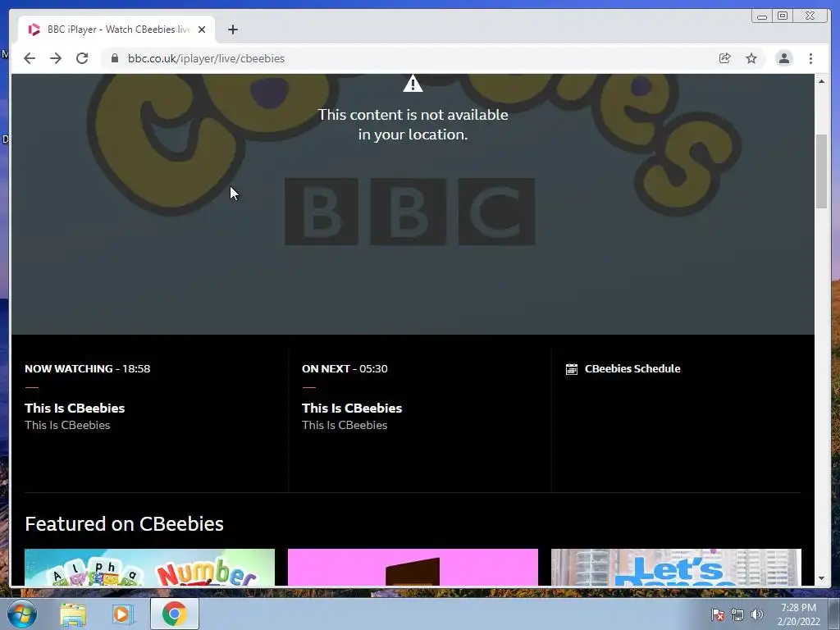This screenshot has width=840, height=630.
Task: Click the calendar icon beside CBeebies Schedule
Action: 572,369
